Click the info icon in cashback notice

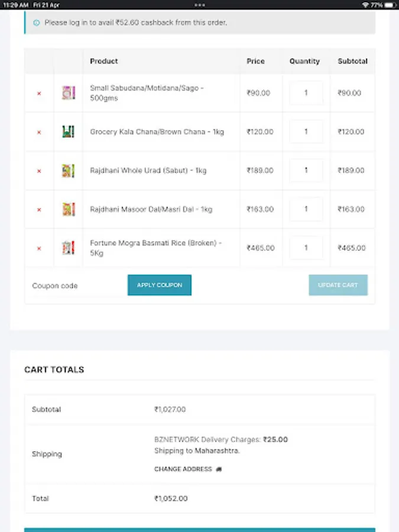tap(37, 23)
